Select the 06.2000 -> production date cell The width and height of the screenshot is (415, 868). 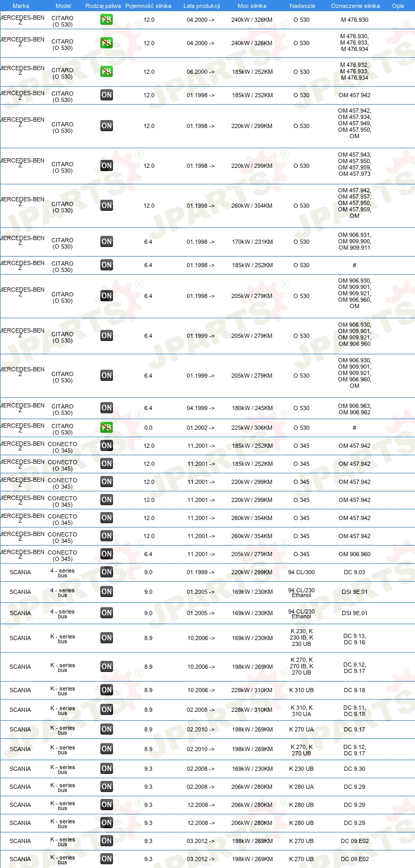click(201, 72)
